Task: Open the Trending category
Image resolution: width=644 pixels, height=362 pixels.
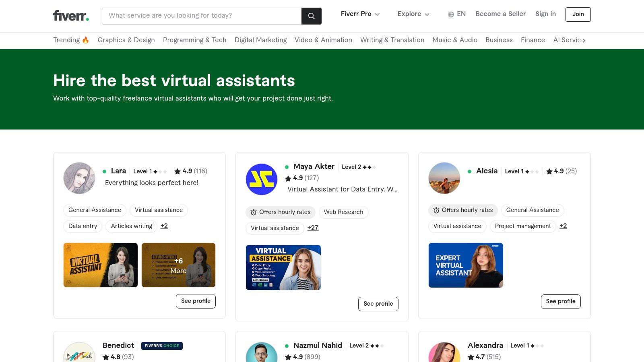Action: pos(71,40)
